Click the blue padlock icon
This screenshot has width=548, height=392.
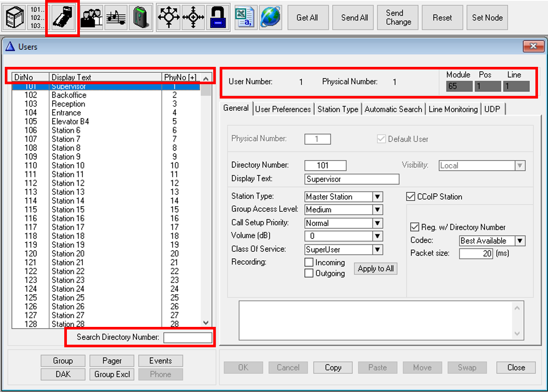[x=217, y=17]
